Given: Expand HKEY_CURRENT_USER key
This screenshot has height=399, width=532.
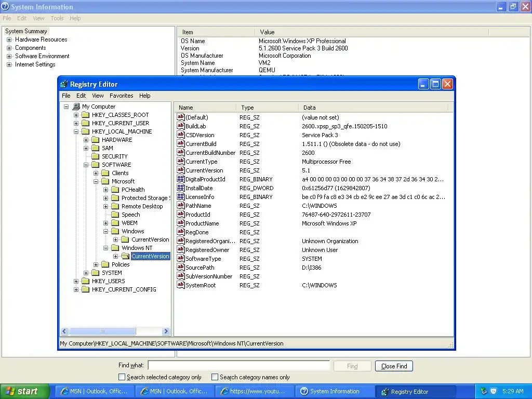Looking at the screenshot, I should [76, 123].
